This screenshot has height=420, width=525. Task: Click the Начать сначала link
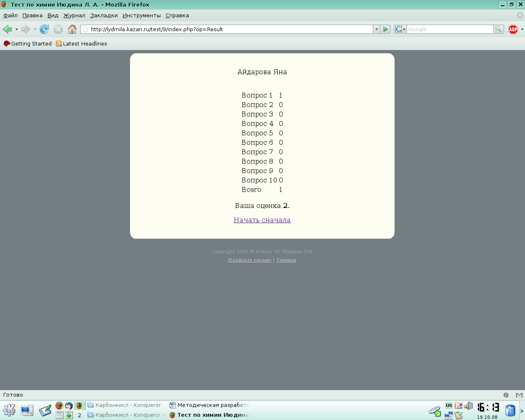(262, 220)
